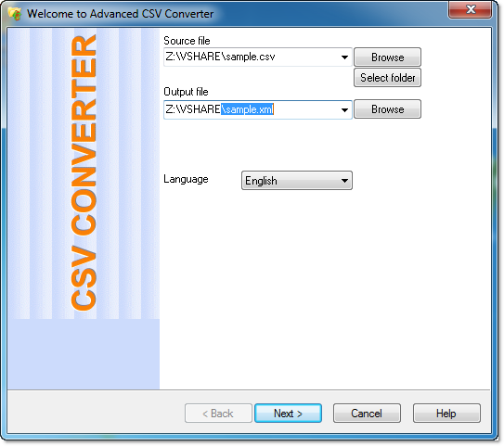Browse for the output file location

(387, 109)
